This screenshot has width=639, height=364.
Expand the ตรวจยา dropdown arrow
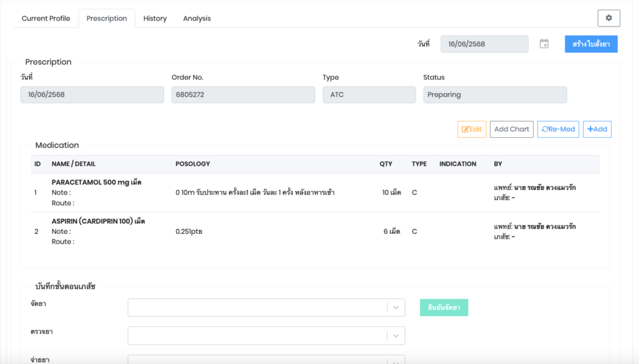coord(396,336)
